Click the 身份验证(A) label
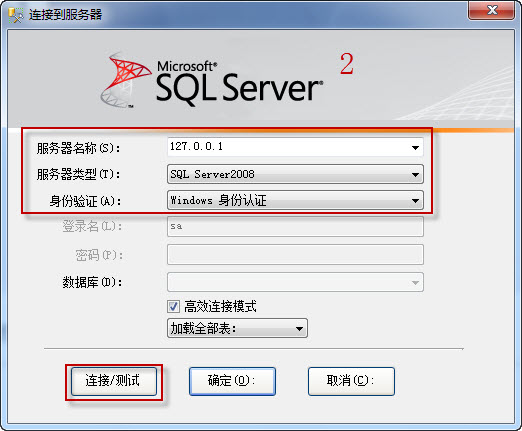Viewport: 522px width, 431px height. (85, 201)
